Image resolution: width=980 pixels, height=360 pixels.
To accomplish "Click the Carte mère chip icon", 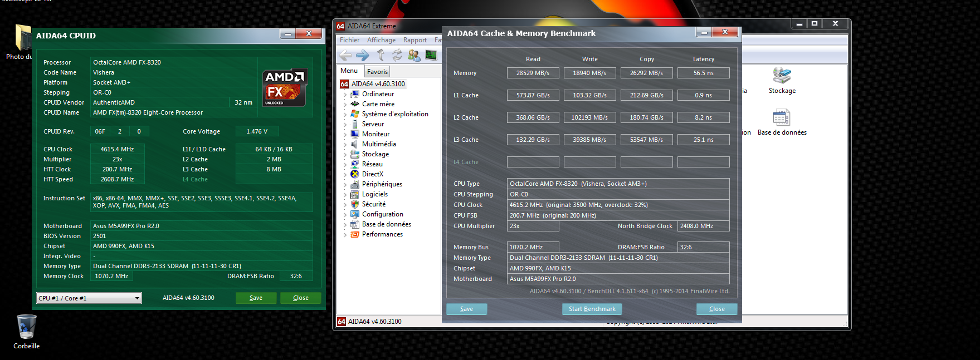I will [355, 104].
